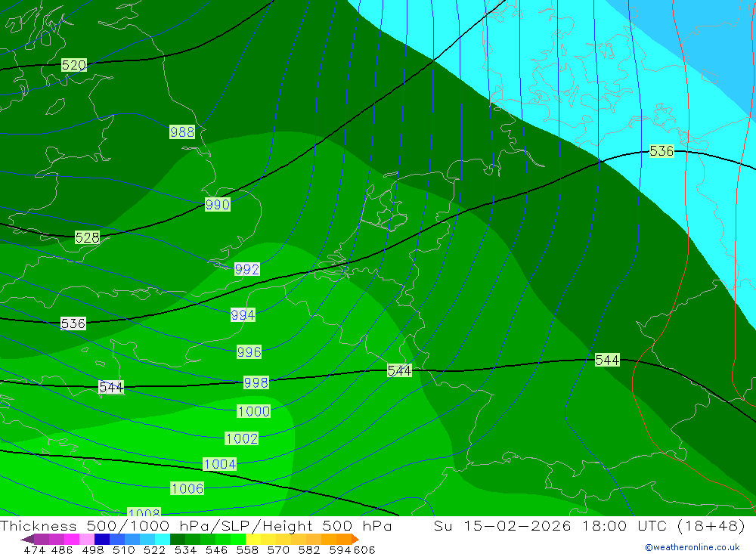Click legend value 570
The width and height of the screenshot is (756, 554).
tap(278, 550)
